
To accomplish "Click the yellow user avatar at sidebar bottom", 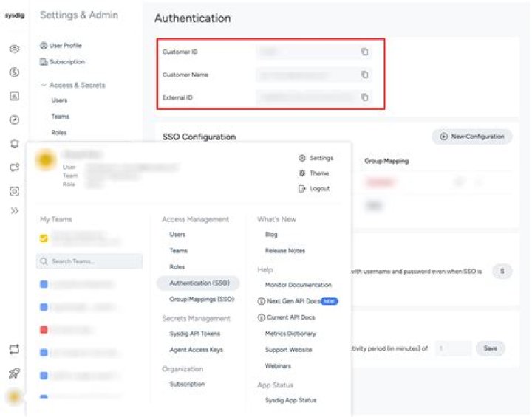I will coord(14,396).
